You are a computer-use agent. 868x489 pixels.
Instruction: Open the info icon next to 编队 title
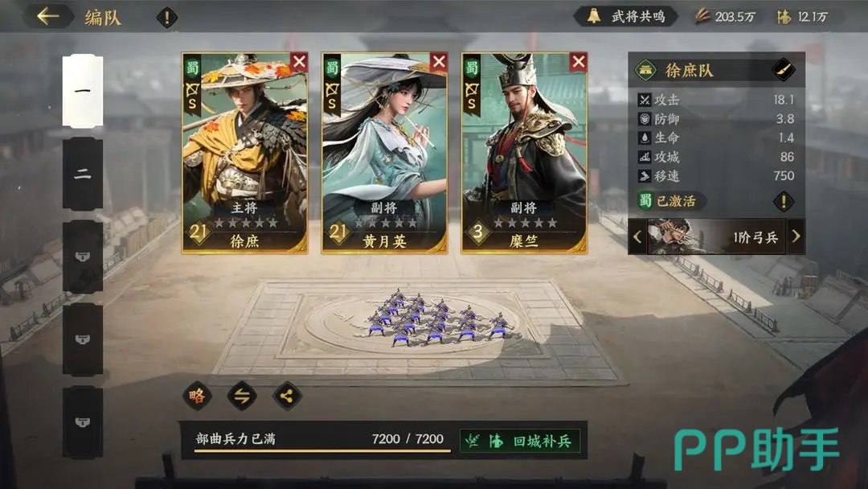pos(166,18)
